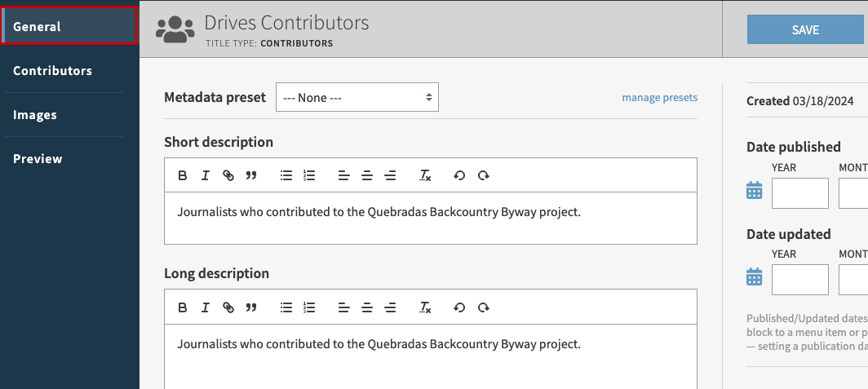Align center in Short description editor
Viewport: 868px width, 389px height.
(x=367, y=175)
